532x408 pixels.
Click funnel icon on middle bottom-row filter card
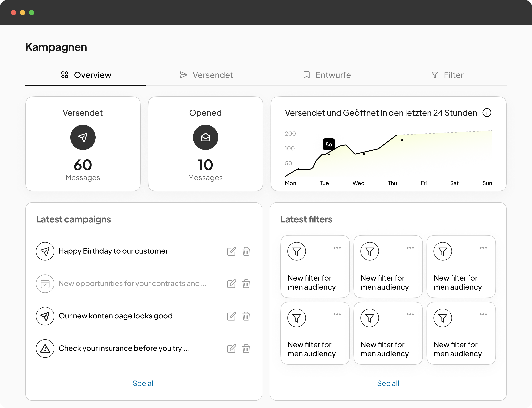[370, 318]
